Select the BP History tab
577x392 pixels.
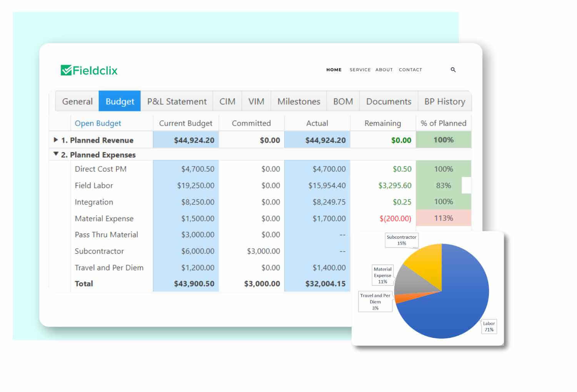444,101
